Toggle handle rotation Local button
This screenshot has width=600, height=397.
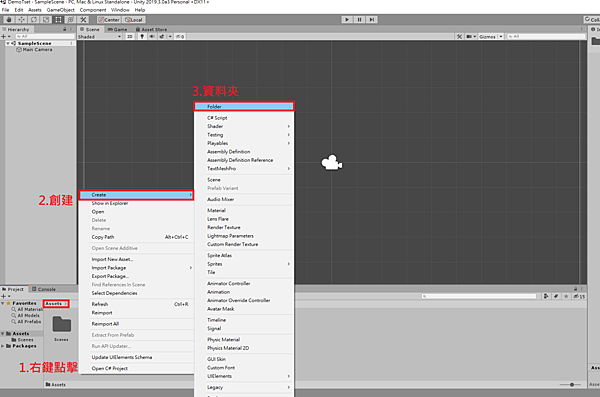(x=134, y=20)
